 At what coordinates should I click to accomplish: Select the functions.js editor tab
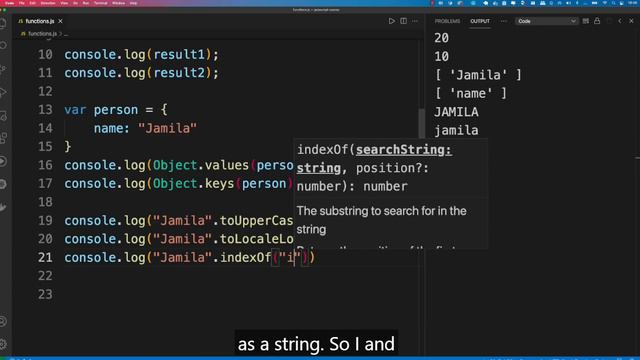(x=40, y=21)
